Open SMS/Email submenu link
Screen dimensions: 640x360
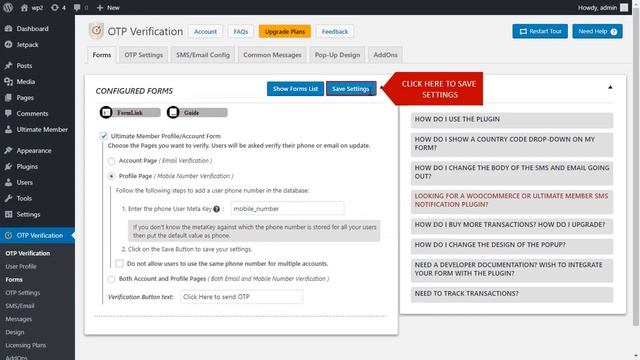20,306
